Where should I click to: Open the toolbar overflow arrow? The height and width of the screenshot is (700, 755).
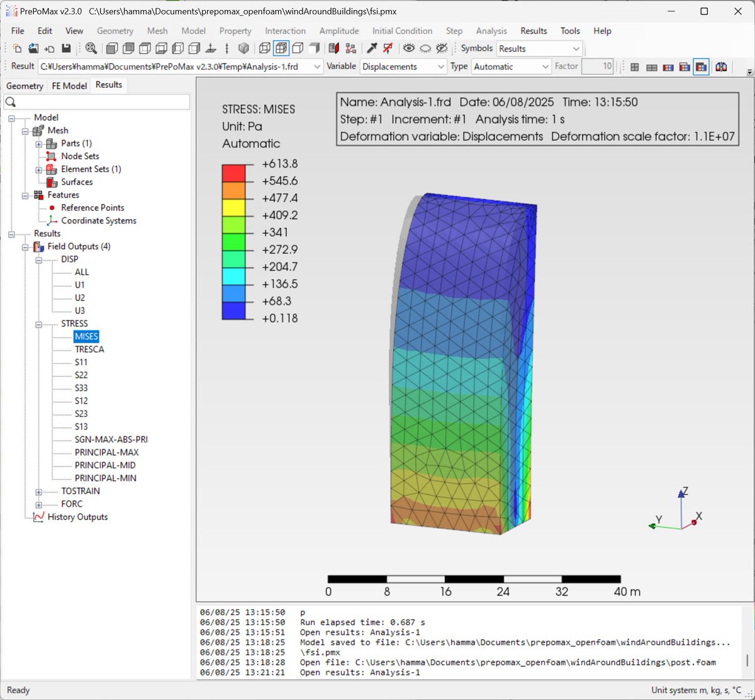tap(749, 71)
